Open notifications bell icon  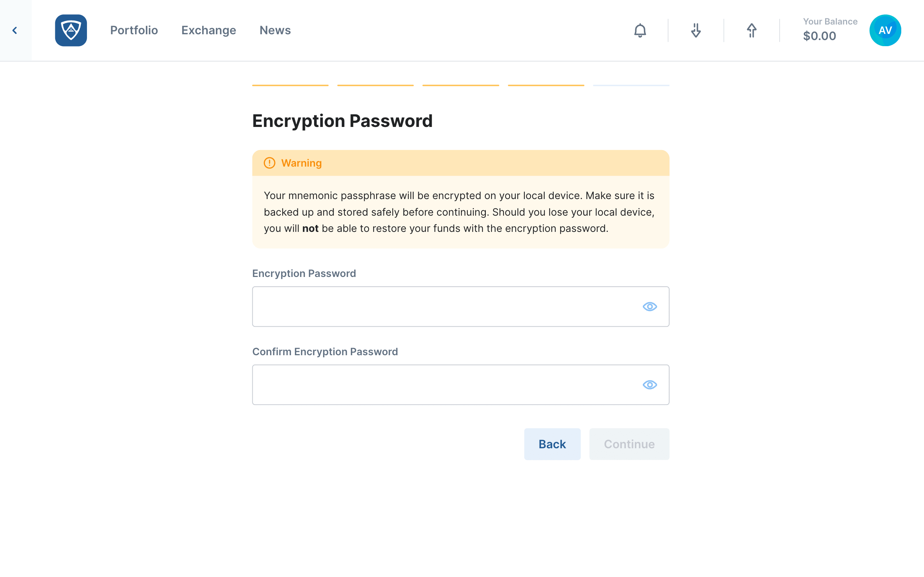click(640, 30)
